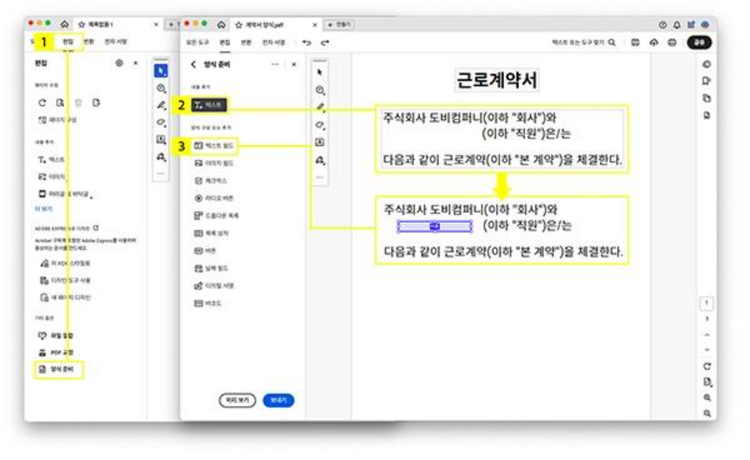
Task: Add a Dropdown list form element
Action: tap(216, 216)
